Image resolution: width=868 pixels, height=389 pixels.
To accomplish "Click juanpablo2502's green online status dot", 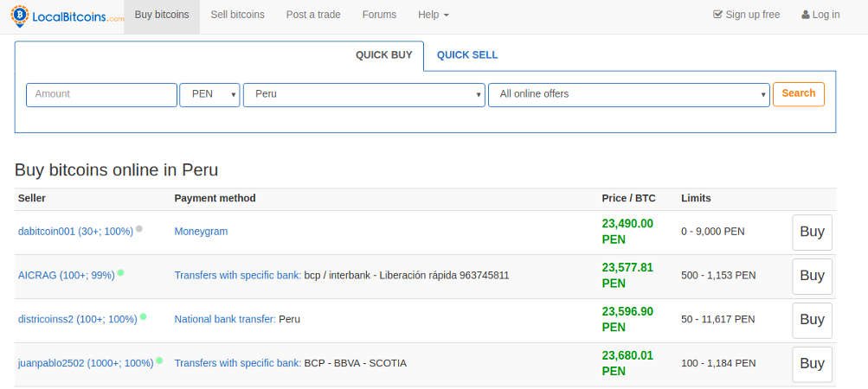I will [x=159, y=360].
